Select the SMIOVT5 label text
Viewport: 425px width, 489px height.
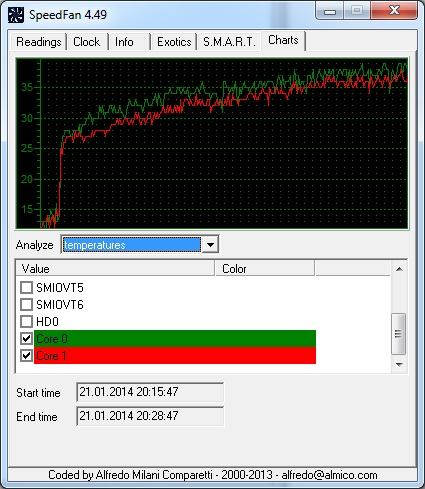point(60,288)
